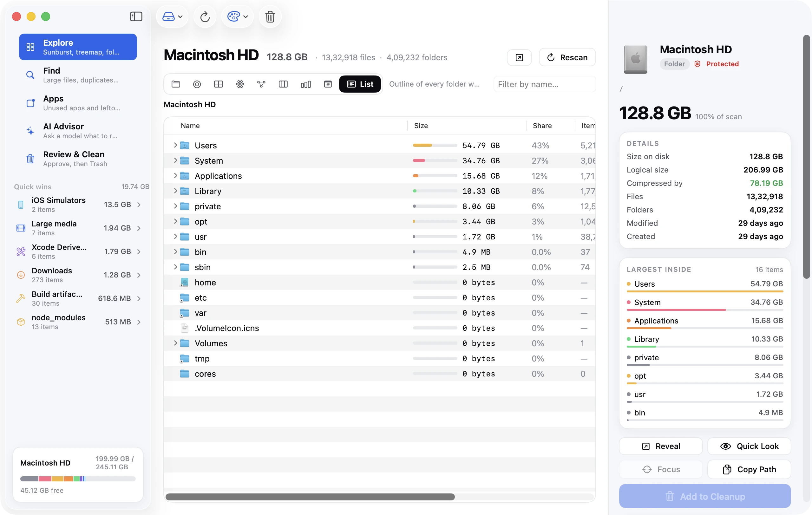Click the Quick Look button
The width and height of the screenshot is (812, 515).
click(749, 446)
